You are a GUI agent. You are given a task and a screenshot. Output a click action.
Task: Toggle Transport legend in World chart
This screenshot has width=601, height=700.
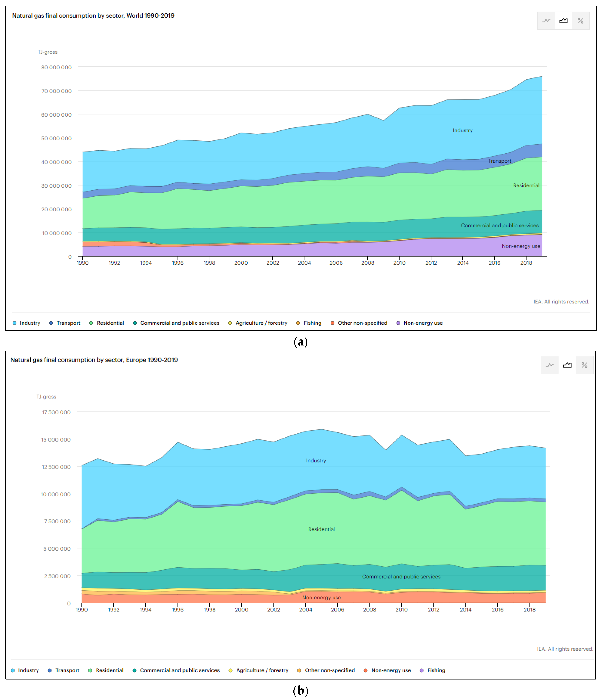point(68,323)
